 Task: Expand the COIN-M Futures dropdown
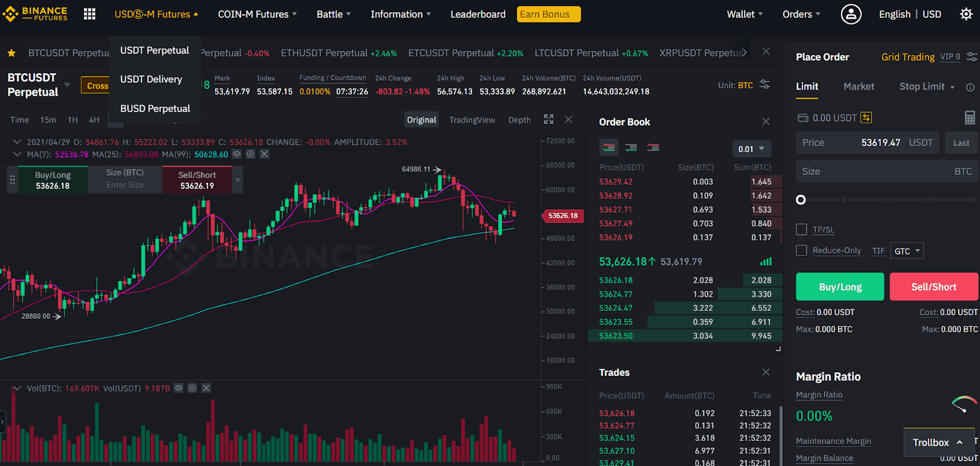[x=257, y=14]
